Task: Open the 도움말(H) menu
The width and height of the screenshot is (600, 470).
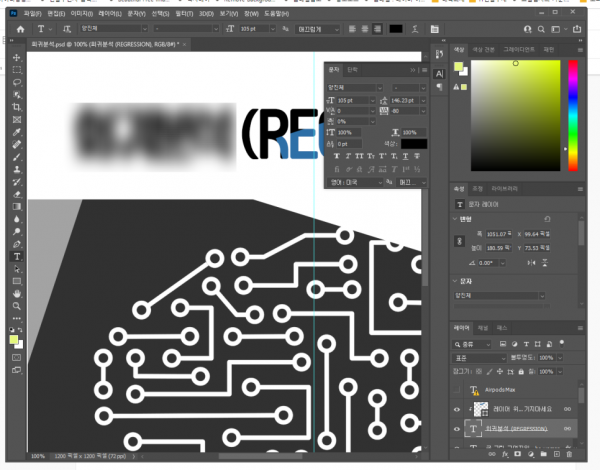Action: [x=276, y=14]
